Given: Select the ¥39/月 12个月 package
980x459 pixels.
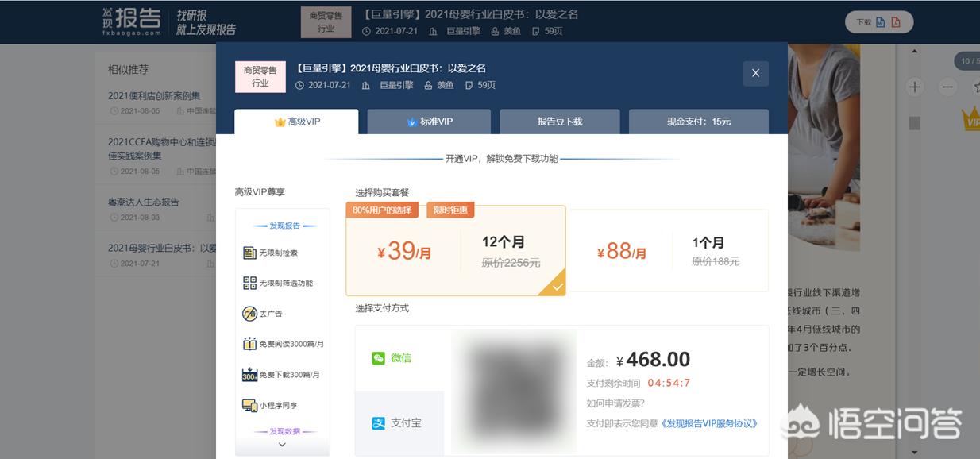Looking at the screenshot, I should coord(456,251).
